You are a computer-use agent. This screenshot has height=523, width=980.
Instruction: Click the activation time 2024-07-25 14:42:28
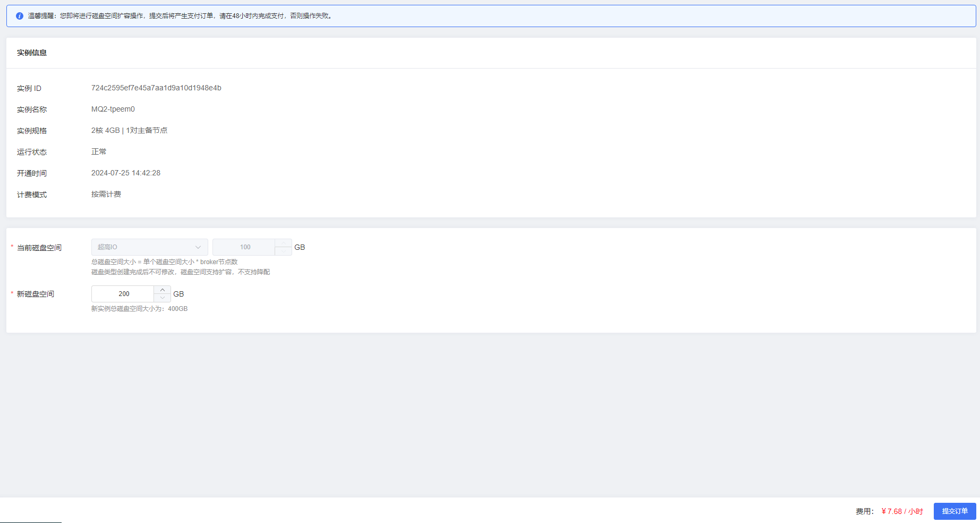click(126, 173)
